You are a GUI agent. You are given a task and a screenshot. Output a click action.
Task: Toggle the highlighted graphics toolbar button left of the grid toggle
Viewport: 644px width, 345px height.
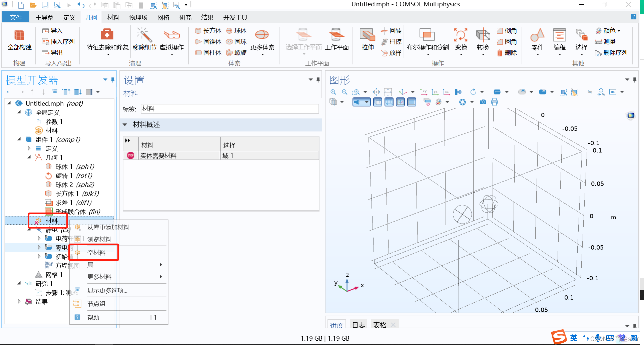click(401, 102)
